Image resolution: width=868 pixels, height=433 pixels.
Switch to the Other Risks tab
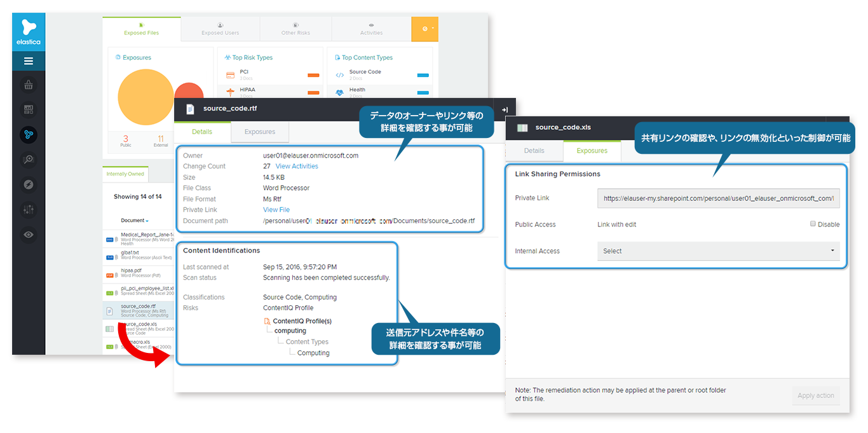295,29
